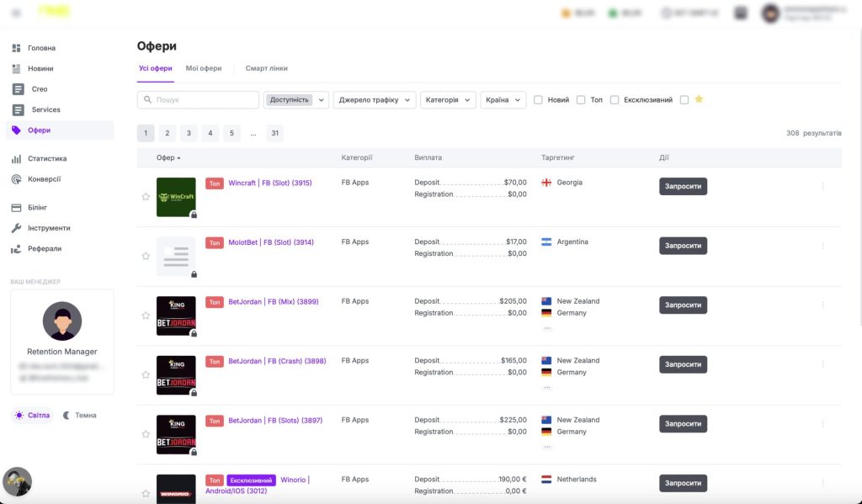Image resolution: width=862 pixels, height=504 pixels.
Task: Click the Реферали icon in sidebar
Action: (17, 249)
